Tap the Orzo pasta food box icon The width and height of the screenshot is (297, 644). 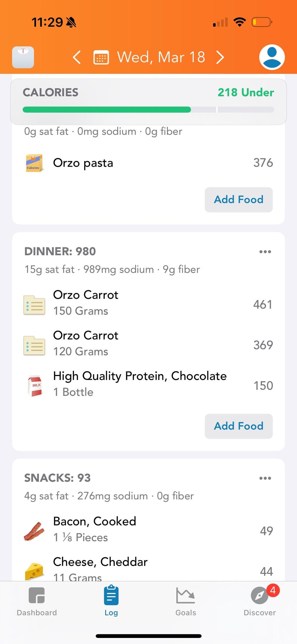click(x=34, y=163)
